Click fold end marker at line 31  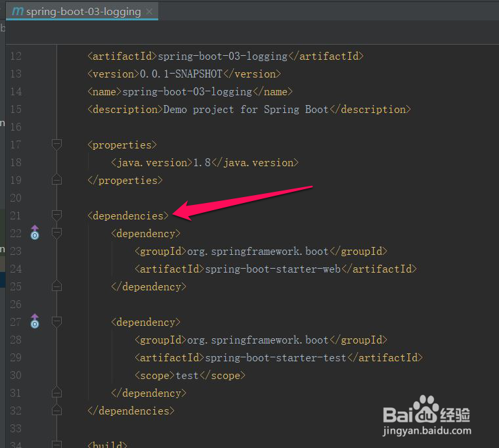click(56, 393)
